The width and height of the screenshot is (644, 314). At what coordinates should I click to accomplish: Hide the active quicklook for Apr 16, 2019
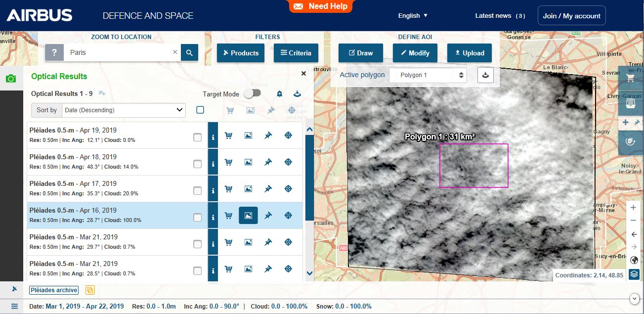pyautogui.click(x=248, y=216)
